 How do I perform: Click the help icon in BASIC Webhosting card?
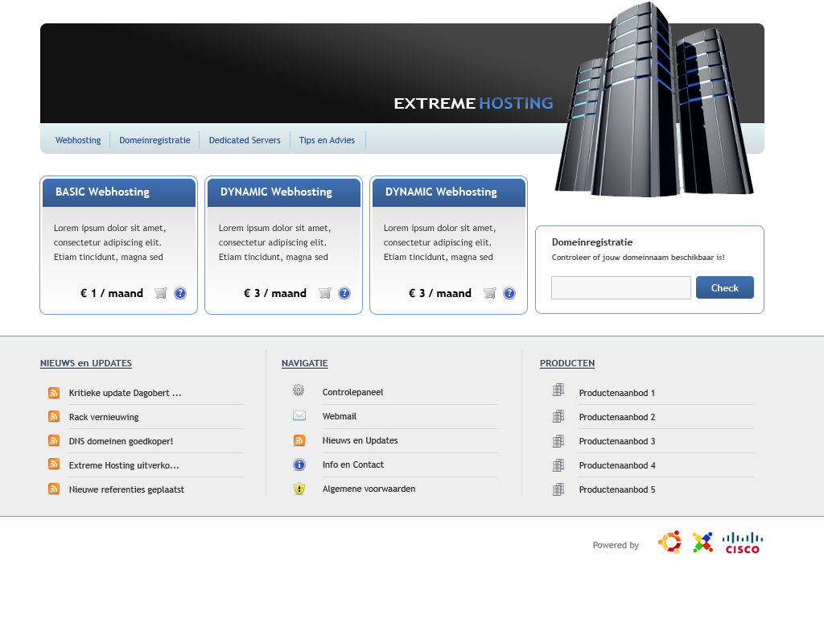pos(180,293)
